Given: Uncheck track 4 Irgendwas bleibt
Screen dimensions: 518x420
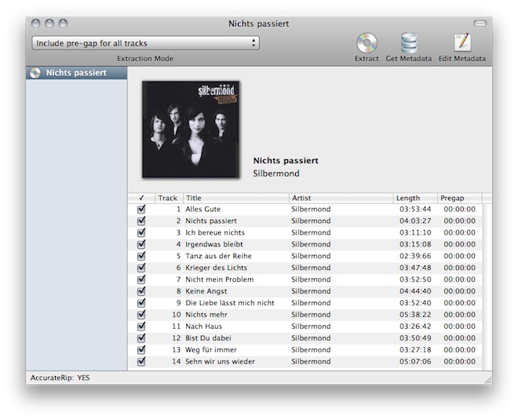Looking at the screenshot, I should (141, 244).
